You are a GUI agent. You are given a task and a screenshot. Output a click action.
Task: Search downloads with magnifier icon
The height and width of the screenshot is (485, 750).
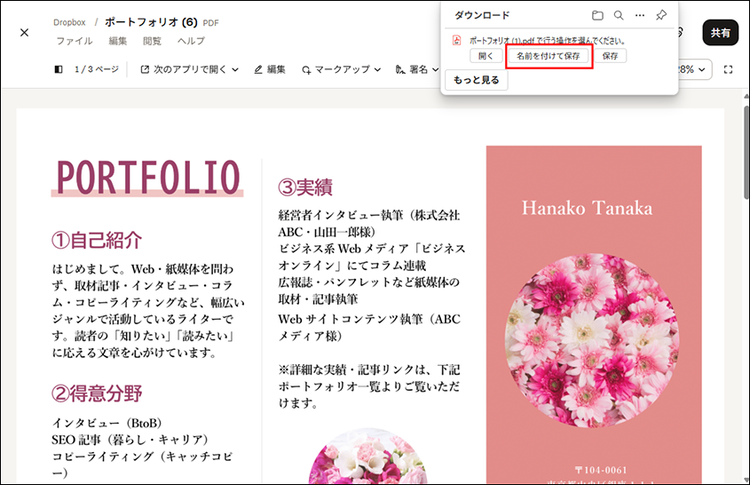618,15
